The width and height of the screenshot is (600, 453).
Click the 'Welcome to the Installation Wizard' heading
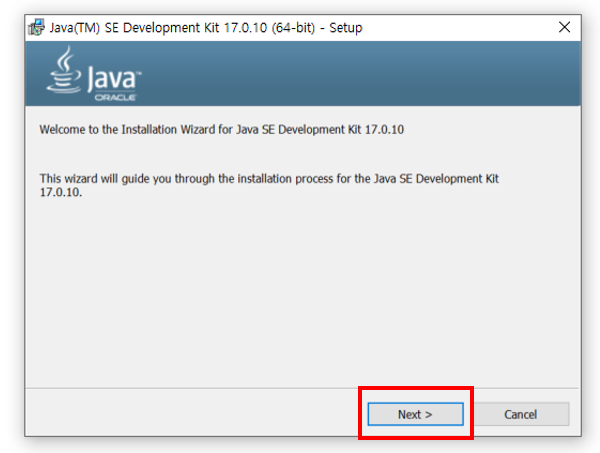click(222, 130)
